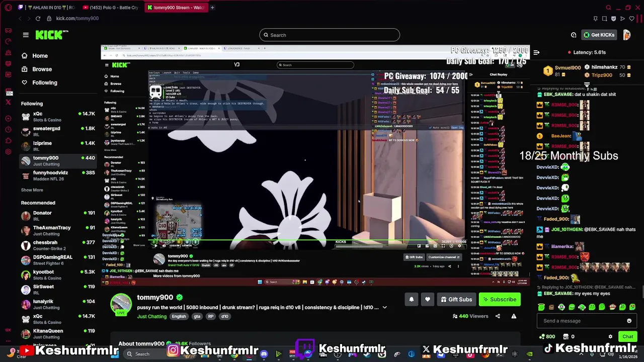Select the Just Chatting category link

(151, 316)
